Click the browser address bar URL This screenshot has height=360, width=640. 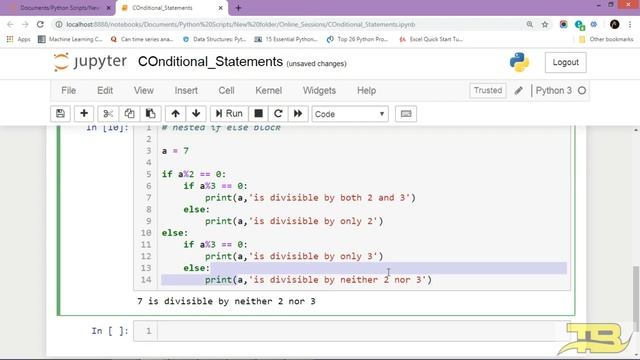click(x=241, y=24)
